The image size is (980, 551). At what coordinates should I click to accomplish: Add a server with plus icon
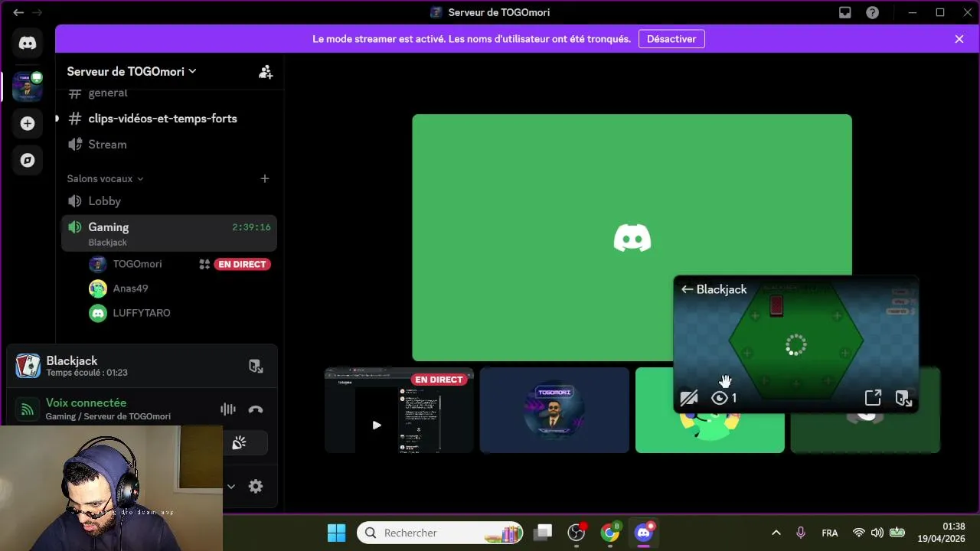click(28, 123)
